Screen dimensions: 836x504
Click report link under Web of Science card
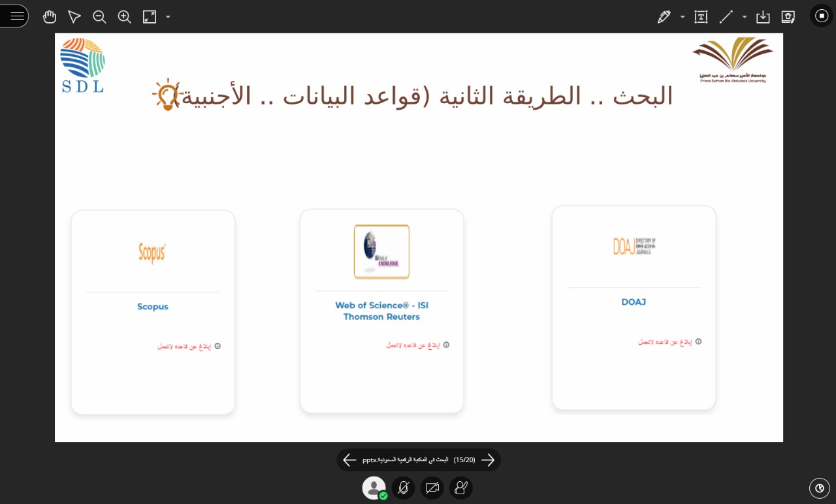point(413,345)
